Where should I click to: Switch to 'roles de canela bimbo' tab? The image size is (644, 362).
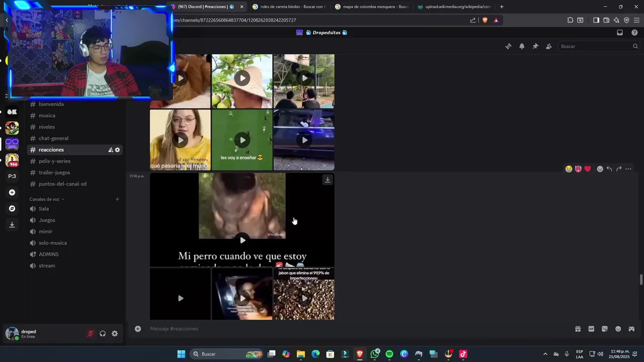coord(289,7)
